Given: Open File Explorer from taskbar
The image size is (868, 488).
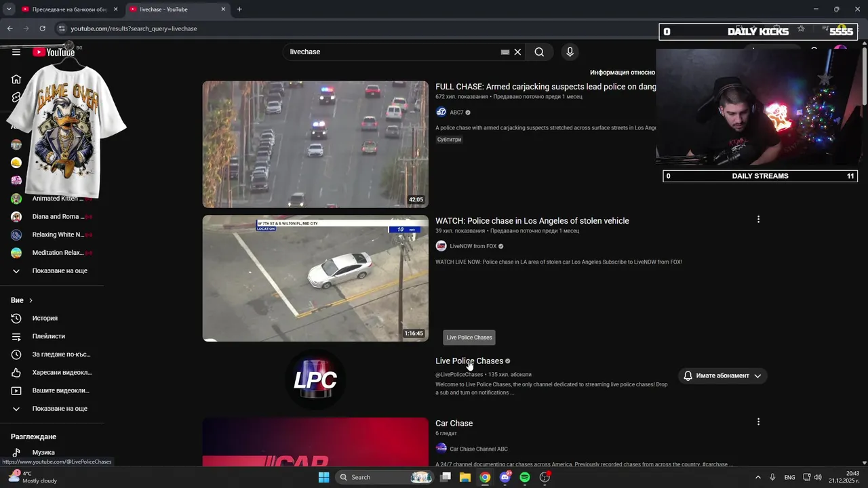Looking at the screenshot, I should (x=465, y=477).
